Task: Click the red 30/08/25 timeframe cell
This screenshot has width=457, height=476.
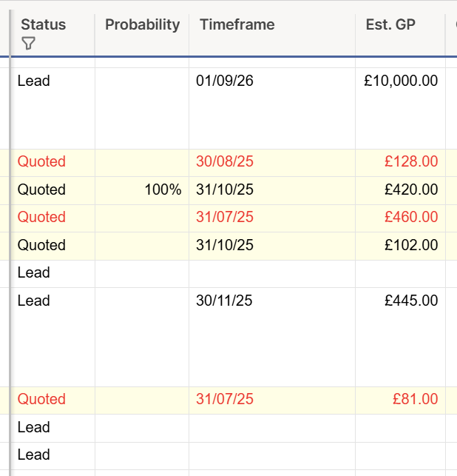Action: [x=272, y=163]
